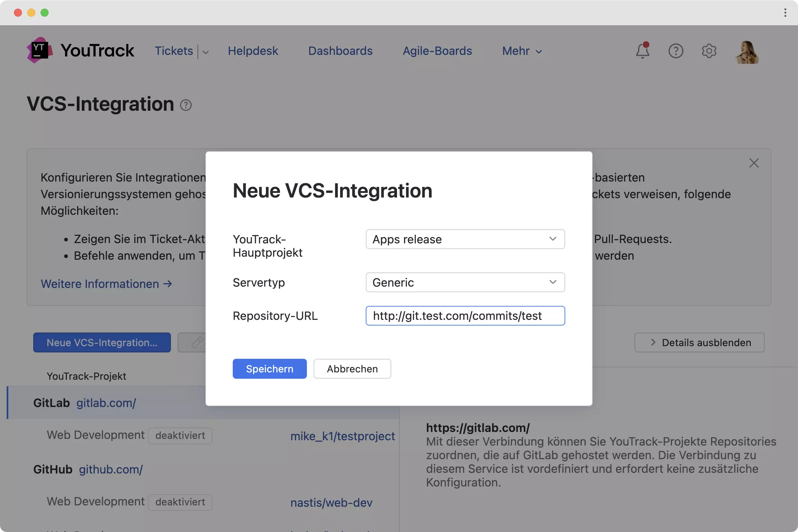Open the YouTrack-Hauptprojekt dropdown

(x=465, y=239)
